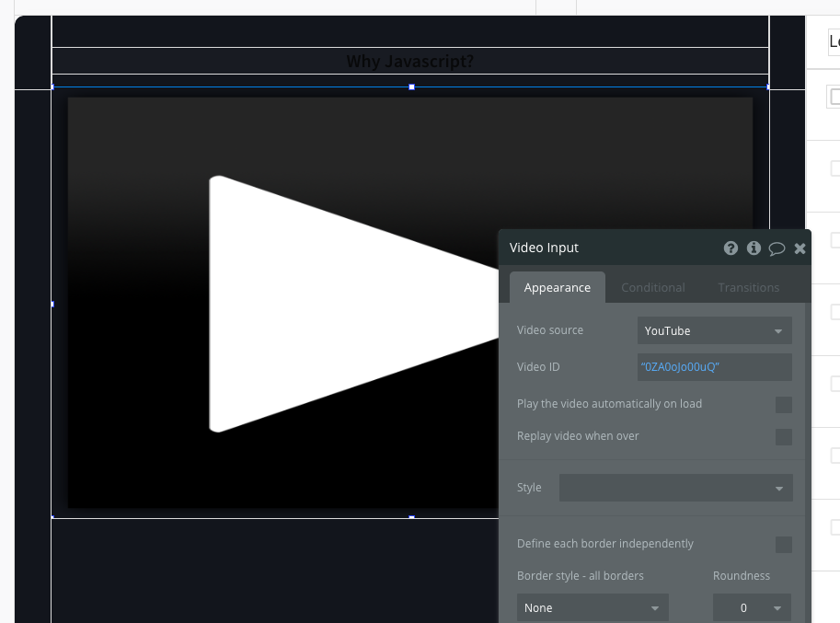This screenshot has width=840, height=623.
Task: Enable Play the video automatically on load
Action: pos(783,405)
